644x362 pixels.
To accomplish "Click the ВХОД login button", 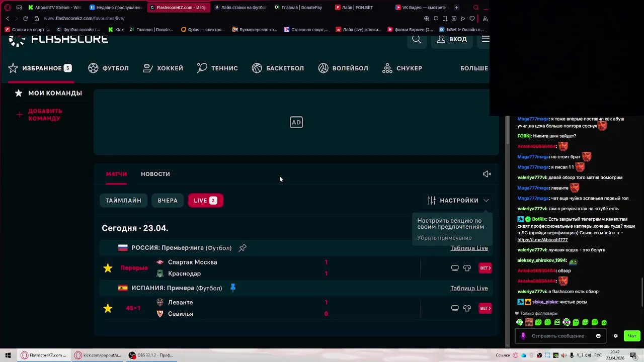I will point(452,39).
